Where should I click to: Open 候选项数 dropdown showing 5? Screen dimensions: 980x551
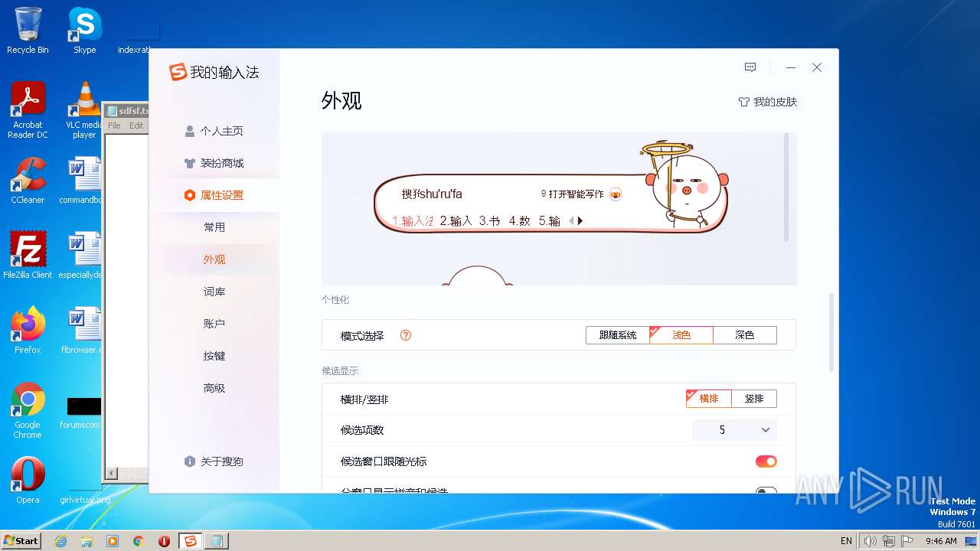(735, 430)
